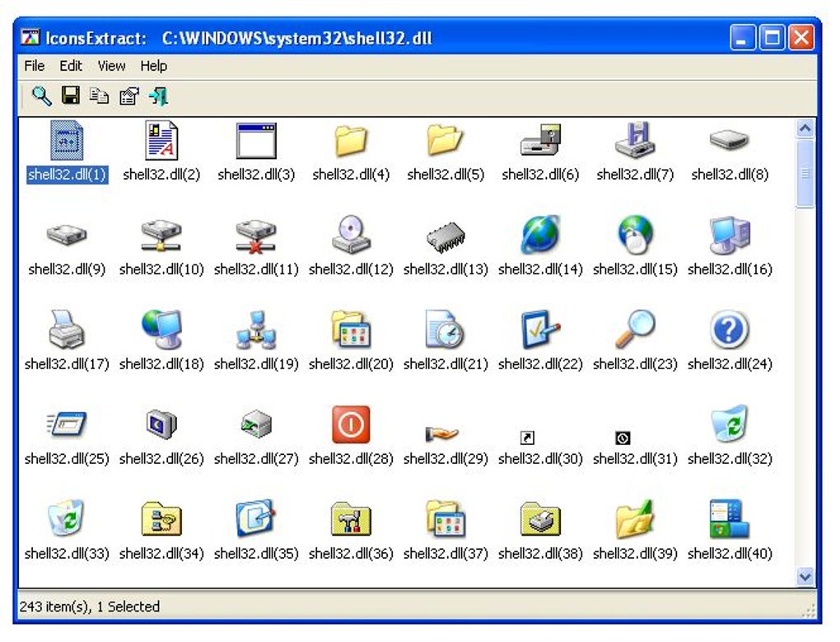The image size is (840, 642).
Task: Select the full recycle bin icon shell32.dll(33)
Action: click(x=67, y=518)
